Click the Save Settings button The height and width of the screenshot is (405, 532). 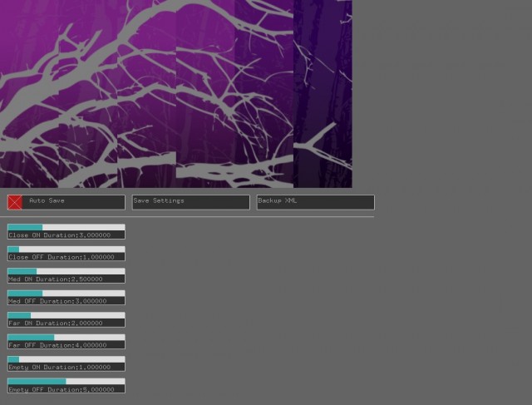pos(191,202)
